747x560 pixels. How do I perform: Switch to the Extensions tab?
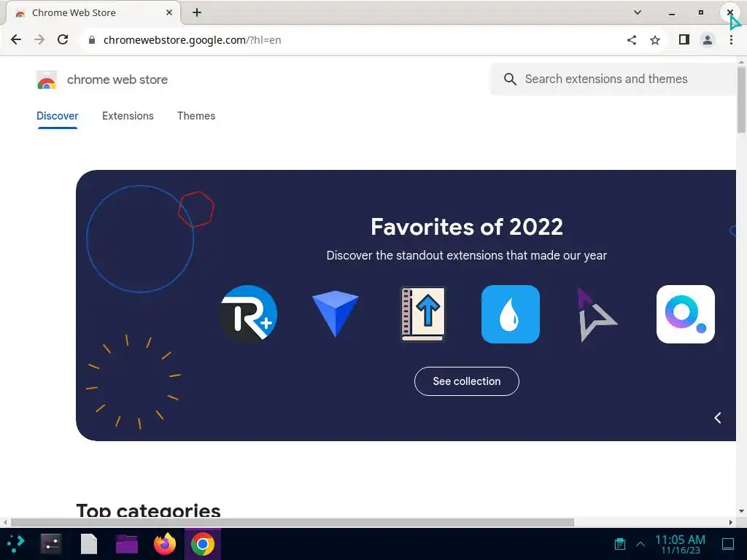128,116
